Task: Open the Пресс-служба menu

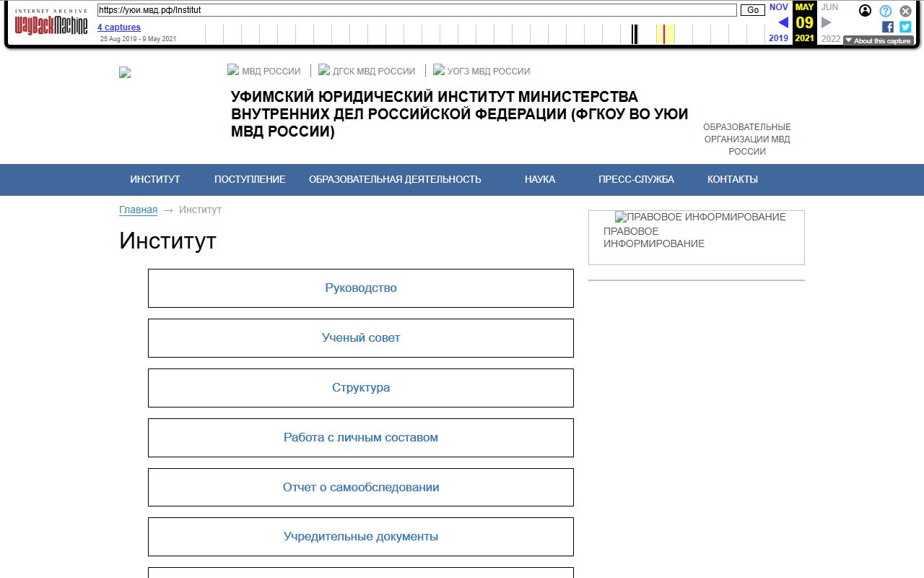Action: point(636,180)
